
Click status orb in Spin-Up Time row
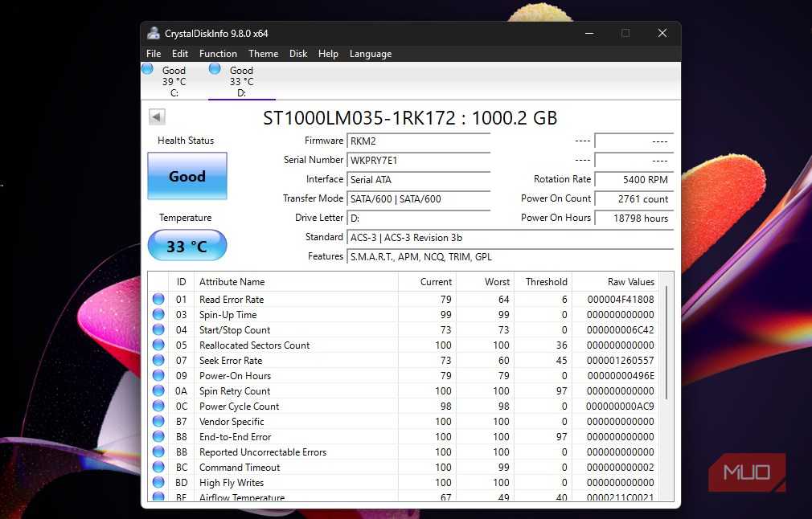(x=158, y=314)
